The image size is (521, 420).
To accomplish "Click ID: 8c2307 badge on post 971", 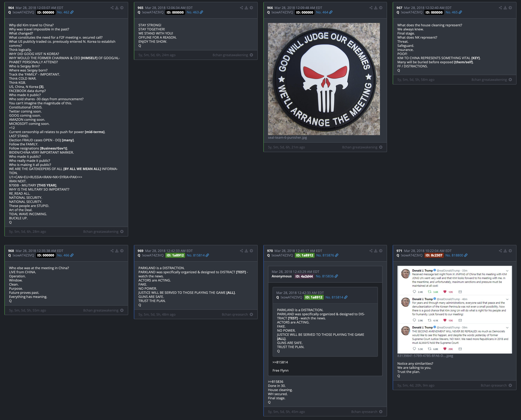I will click(434, 255).
